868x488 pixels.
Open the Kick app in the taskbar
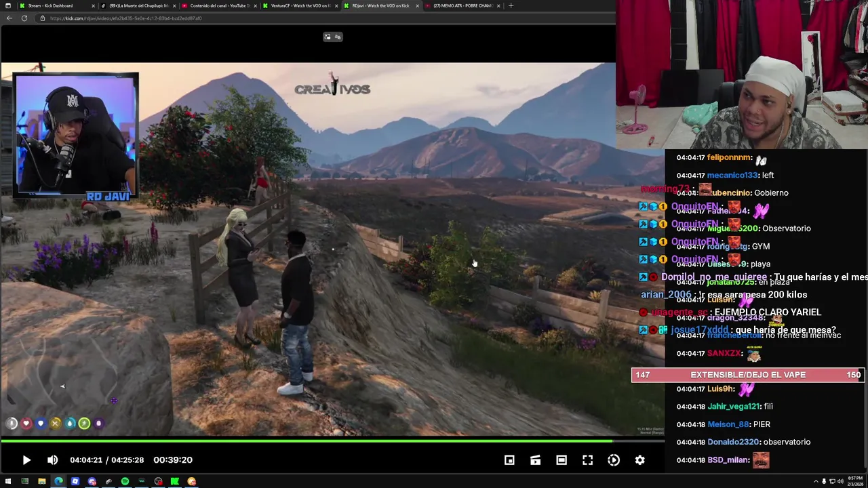(175, 481)
